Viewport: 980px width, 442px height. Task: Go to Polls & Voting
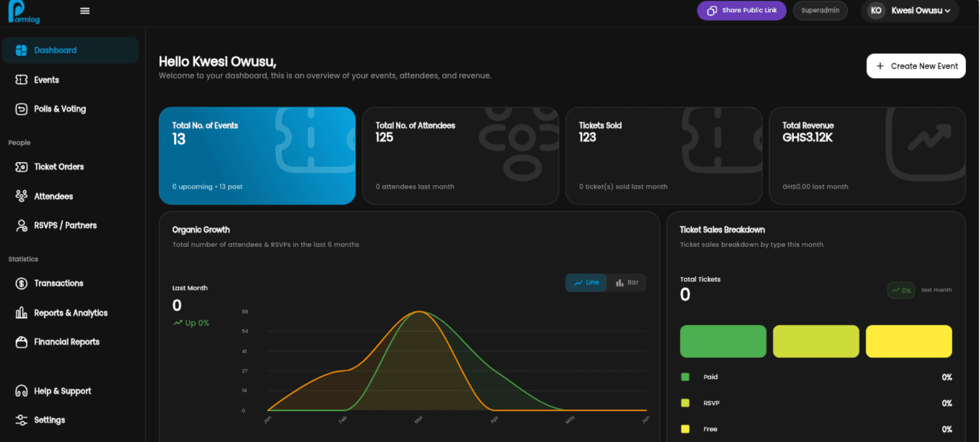(x=70, y=109)
